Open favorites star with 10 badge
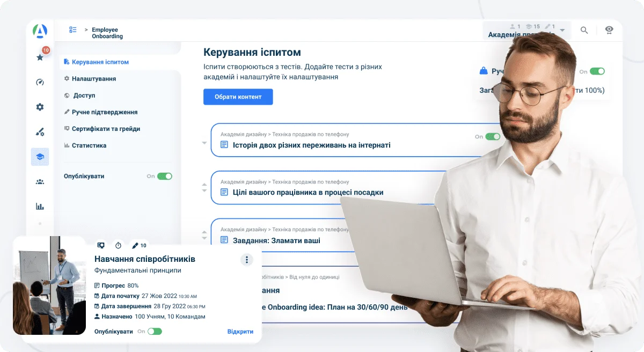The width and height of the screenshot is (644, 352). click(40, 57)
